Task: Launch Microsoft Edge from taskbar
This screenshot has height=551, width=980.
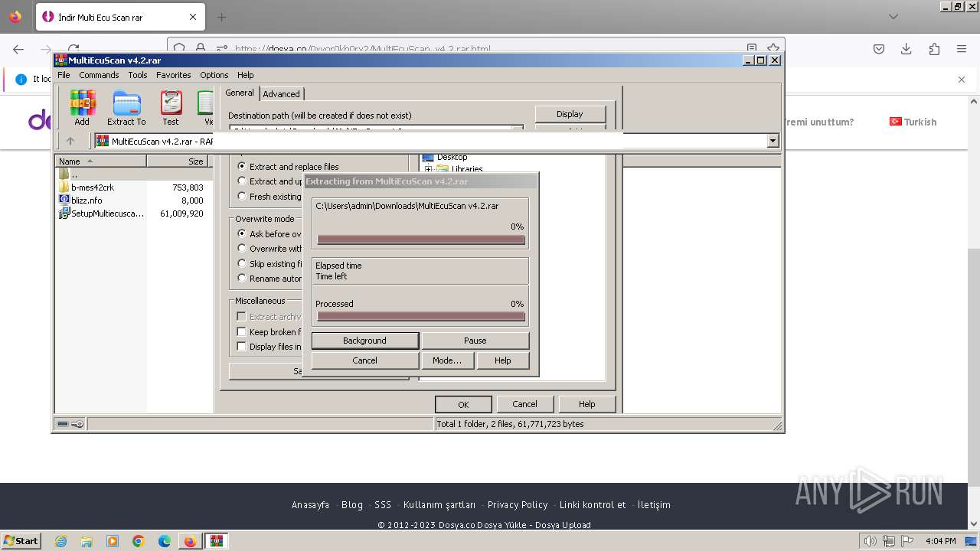Action: click(165, 541)
